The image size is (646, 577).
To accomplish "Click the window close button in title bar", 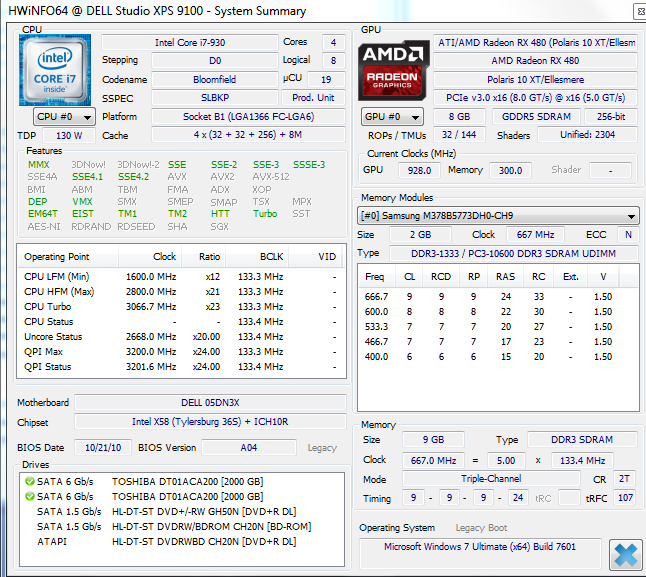I will [x=640, y=12].
